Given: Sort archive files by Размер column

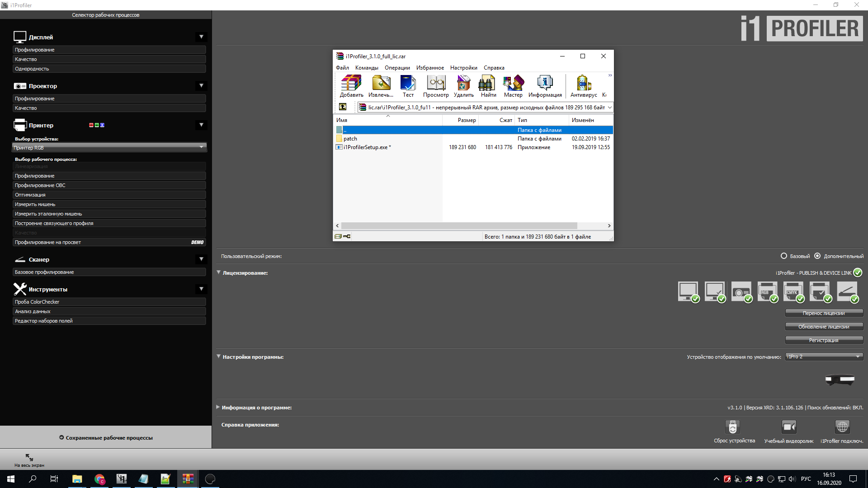Looking at the screenshot, I should [x=460, y=120].
